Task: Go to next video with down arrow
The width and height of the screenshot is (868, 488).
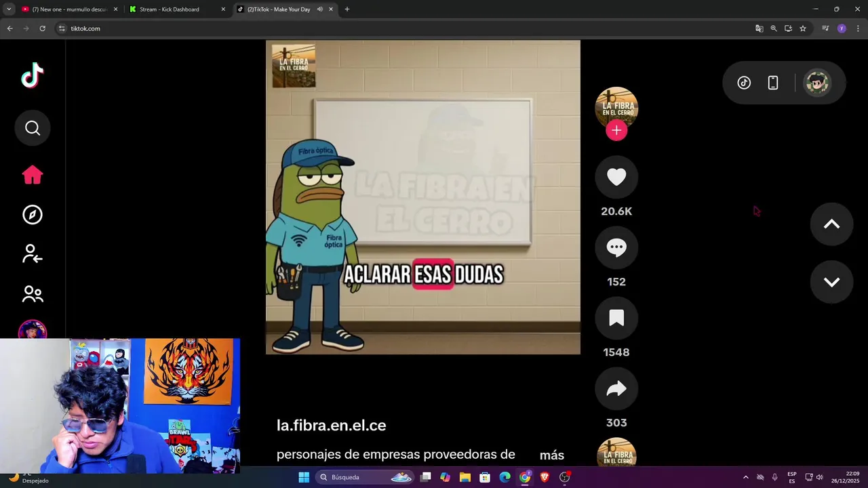Action: [831, 282]
